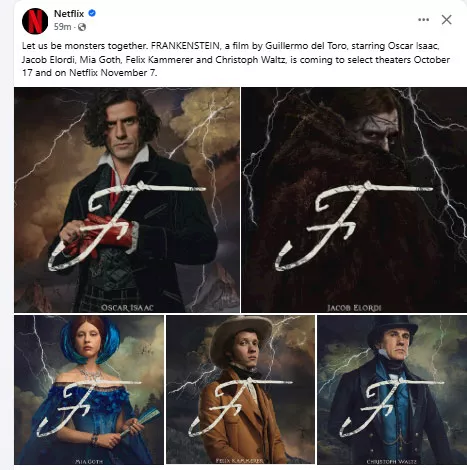Click the globe public audience icon
Screen dimensions: 467x470
click(x=82, y=27)
